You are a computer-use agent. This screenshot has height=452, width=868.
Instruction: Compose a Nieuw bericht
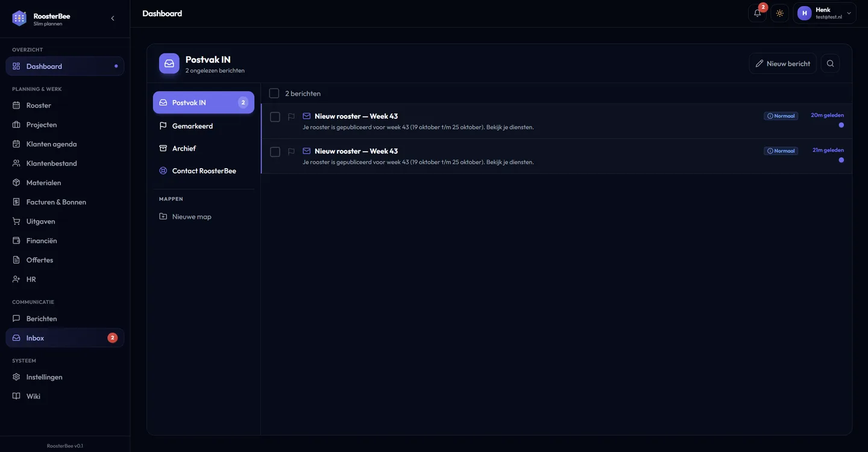pos(783,63)
